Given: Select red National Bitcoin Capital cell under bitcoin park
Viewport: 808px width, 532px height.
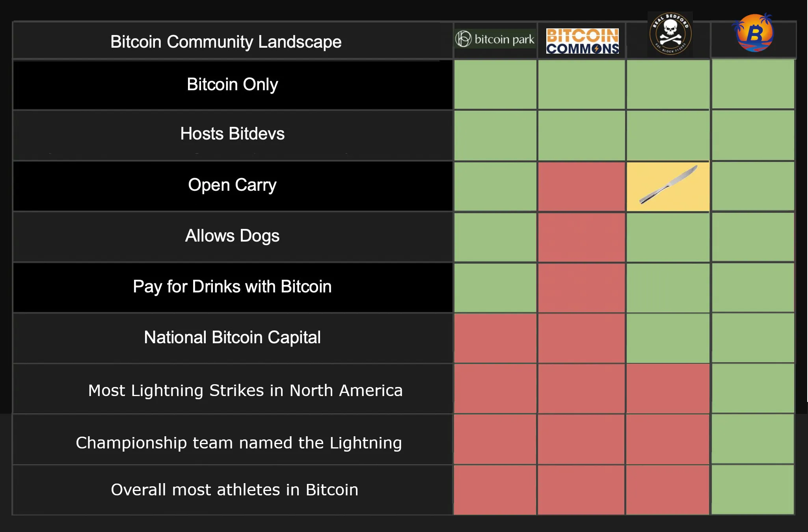Looking at the screenshot, I should pyautogui.click(x=495, y=338).
